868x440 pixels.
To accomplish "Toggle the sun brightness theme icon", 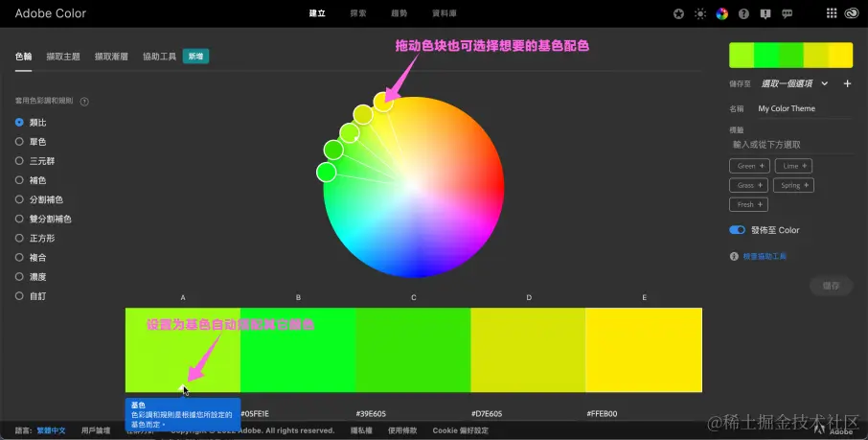I will click(700, 13).
